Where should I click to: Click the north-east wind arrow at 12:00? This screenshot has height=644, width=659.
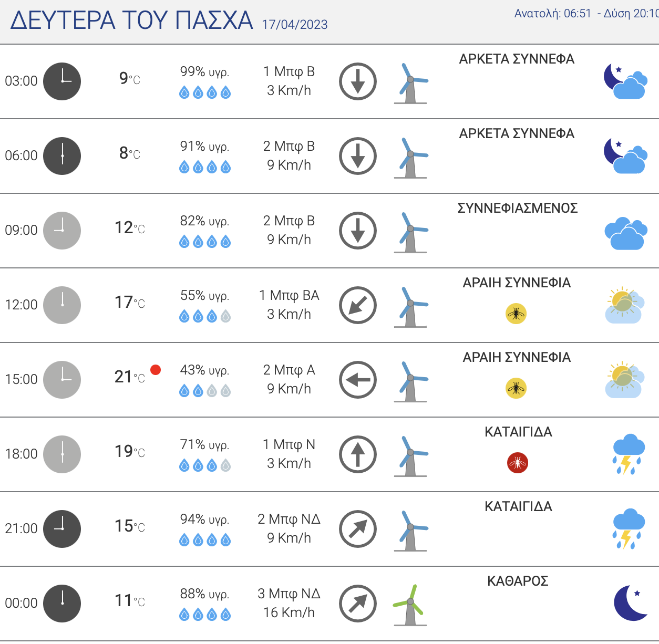pyautogui.click(x=358, y=305)
